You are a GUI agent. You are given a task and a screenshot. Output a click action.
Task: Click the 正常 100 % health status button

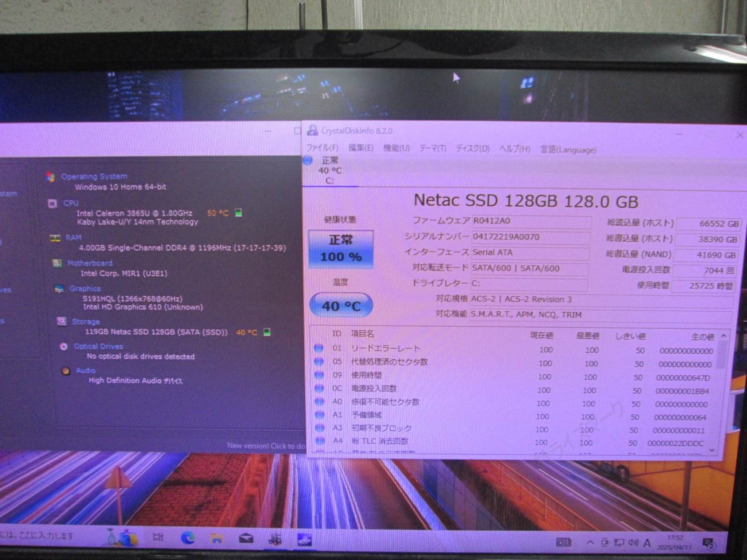[341, 249]
